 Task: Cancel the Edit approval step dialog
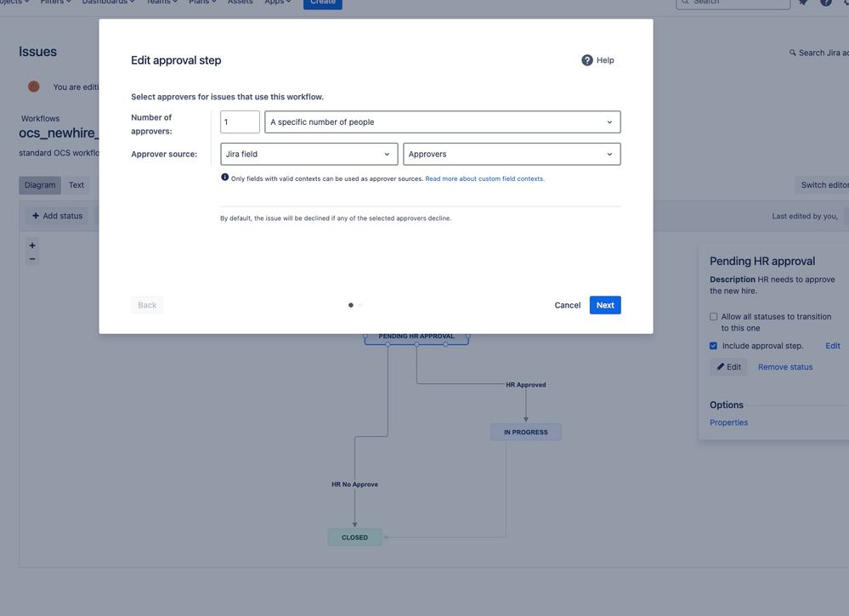point(568,305)
